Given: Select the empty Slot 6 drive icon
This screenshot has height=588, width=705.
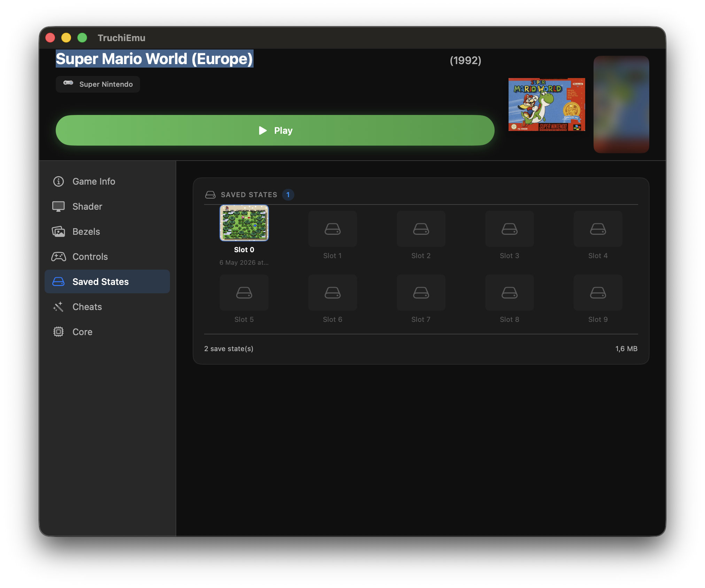Looking at the screenshot, I should point(333,293).
